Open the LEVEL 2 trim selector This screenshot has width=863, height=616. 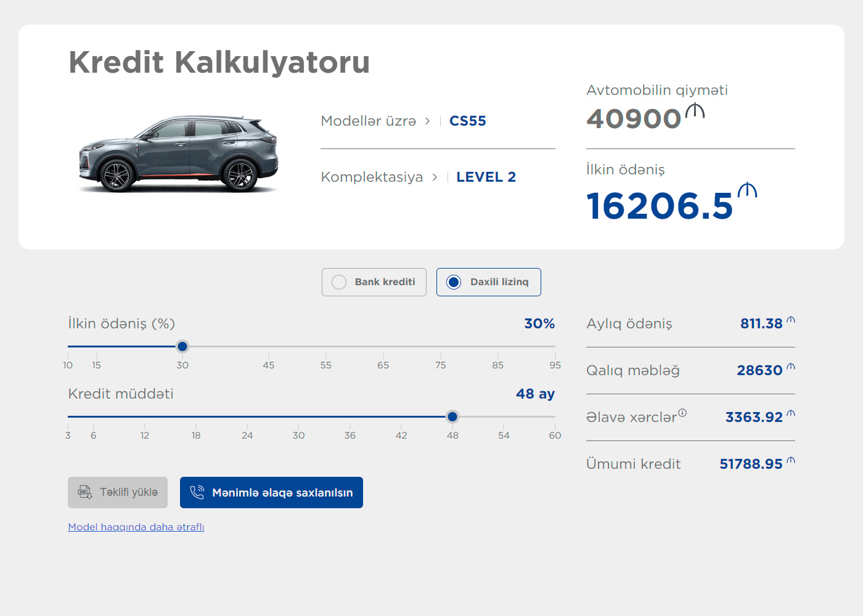pos(486,177)
